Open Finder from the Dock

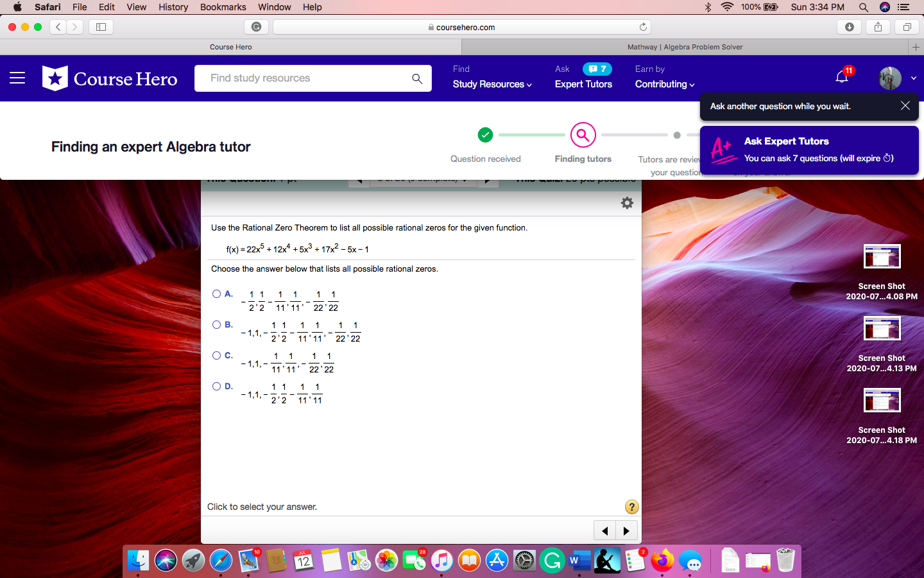click(138, 561)
